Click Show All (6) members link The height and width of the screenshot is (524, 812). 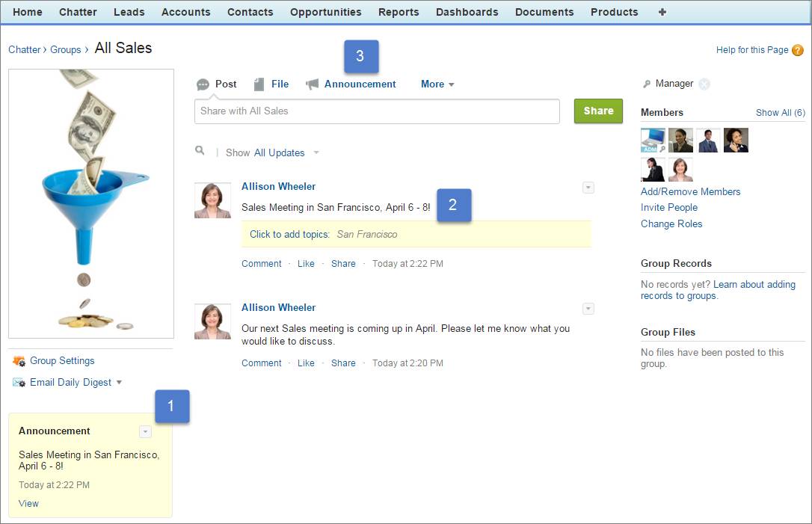click(781, 112)
